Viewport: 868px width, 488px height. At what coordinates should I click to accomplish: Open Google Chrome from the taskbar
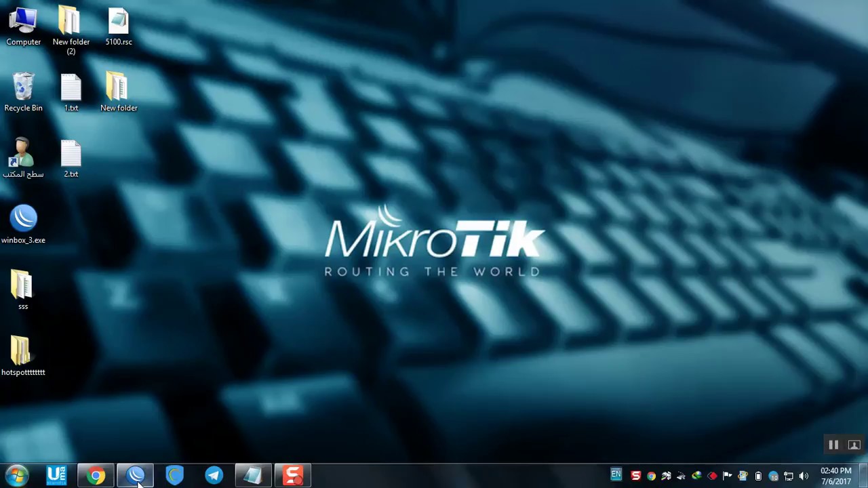[96, 475]
